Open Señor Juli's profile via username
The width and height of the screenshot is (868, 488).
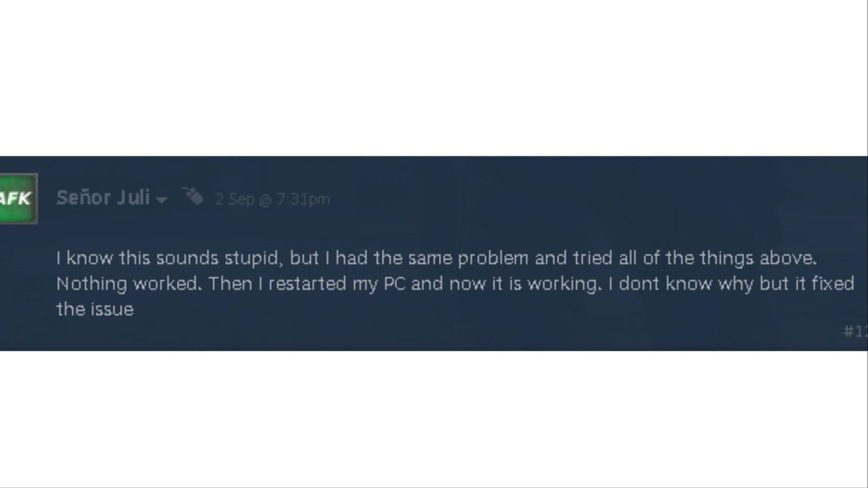(x=102, y=198)
